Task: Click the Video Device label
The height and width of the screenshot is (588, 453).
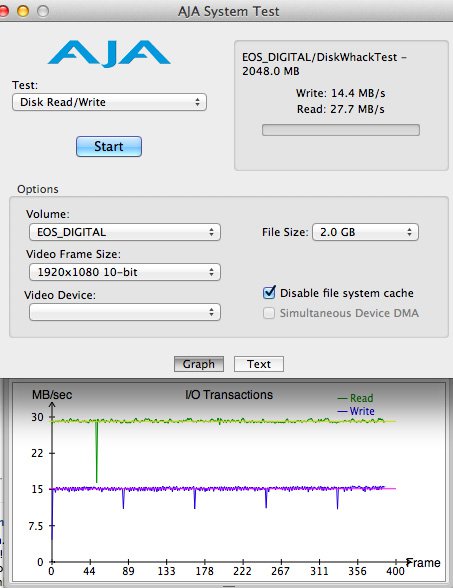Action: 60,295
